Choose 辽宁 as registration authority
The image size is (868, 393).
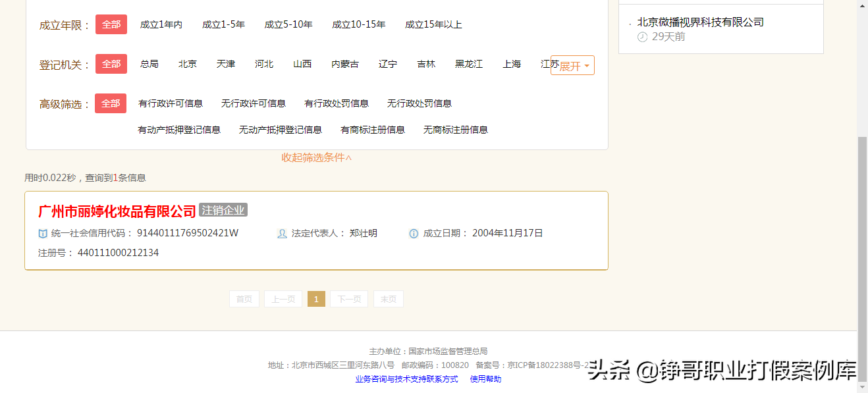(x=388, y=64)
